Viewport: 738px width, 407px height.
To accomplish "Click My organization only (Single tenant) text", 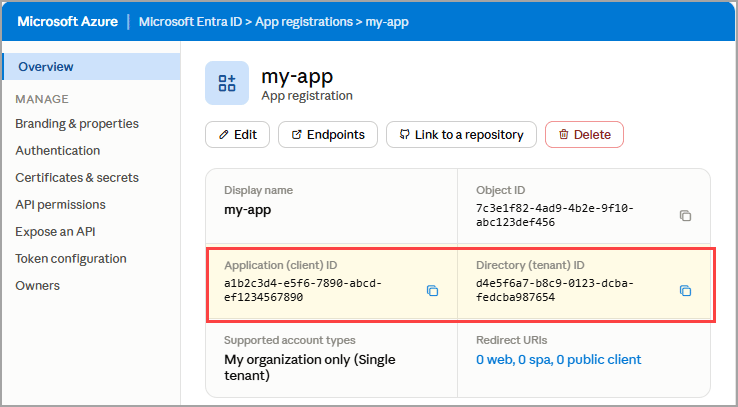I will [x=310, y=367].
